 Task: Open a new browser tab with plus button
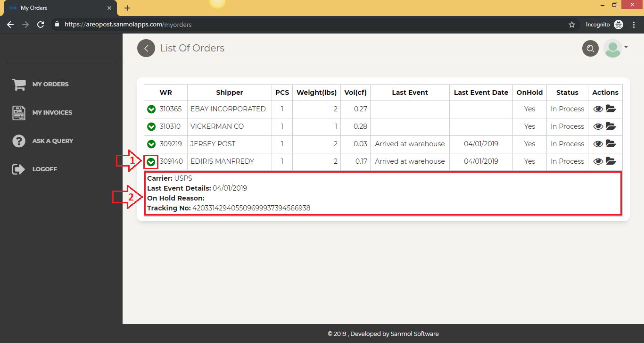[x=127, y=8]
